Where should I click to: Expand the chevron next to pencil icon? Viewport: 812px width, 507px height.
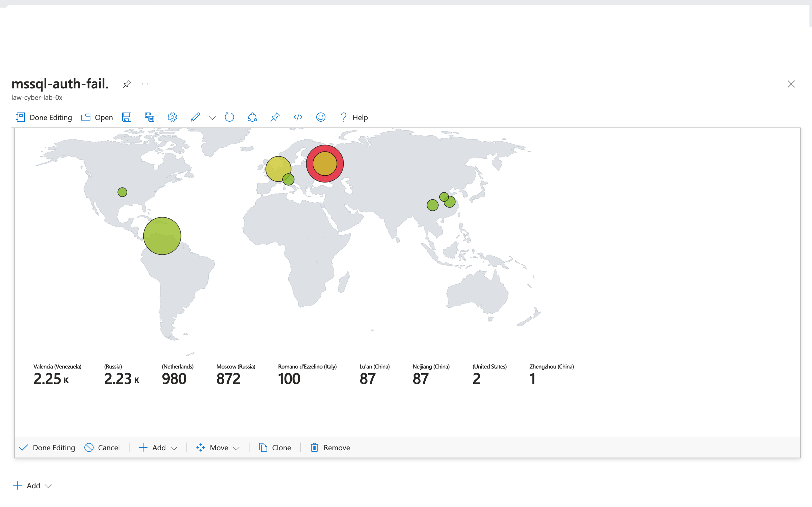[212, 118]
